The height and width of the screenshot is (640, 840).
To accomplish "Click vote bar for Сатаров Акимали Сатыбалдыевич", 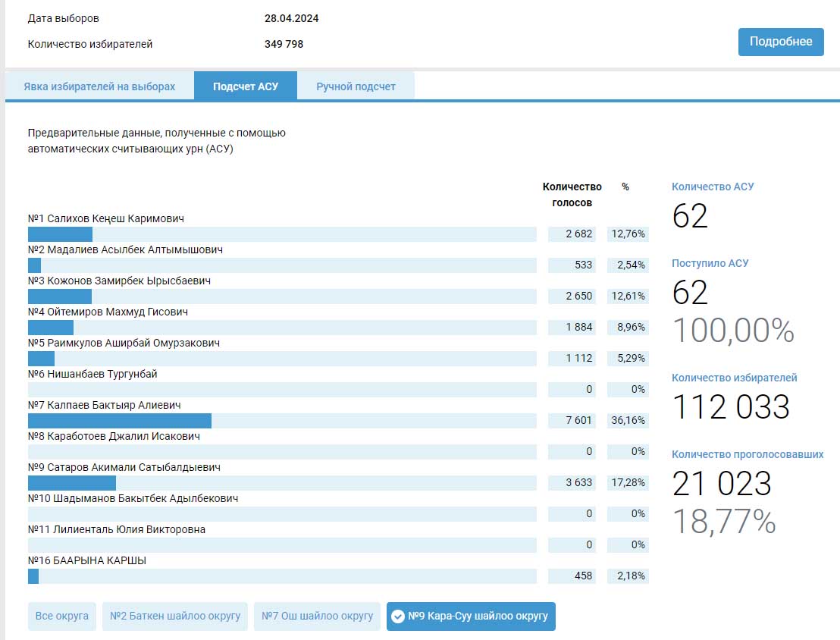I will [72, 483].
